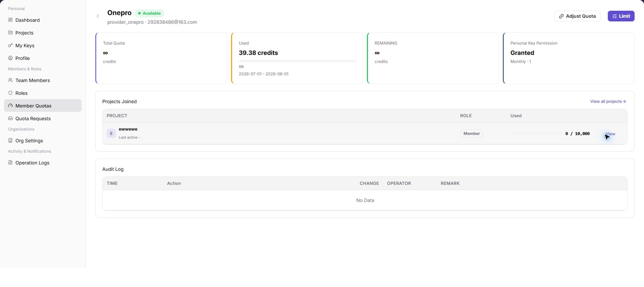Click the CHANGE column header
Screen dimensions: 644x287
pyautogui.click(x=369, y=184)
